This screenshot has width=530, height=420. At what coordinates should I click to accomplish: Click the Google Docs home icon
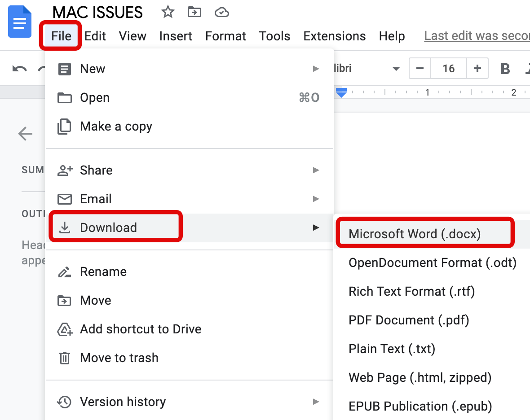coord(20,22)
